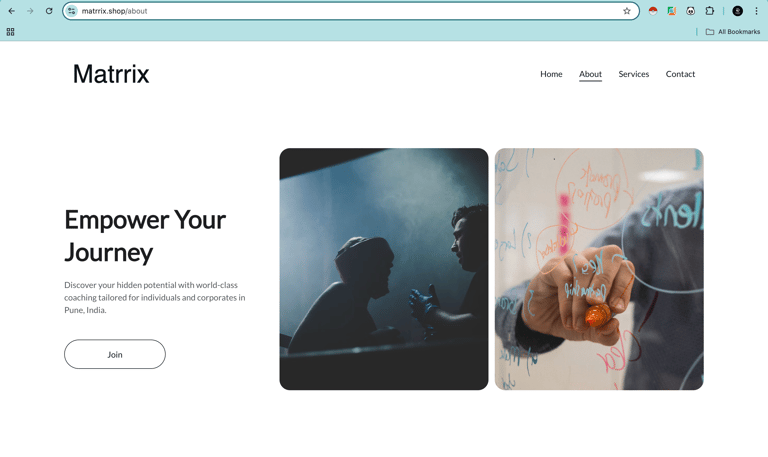
Task: Click the address bar URL field
Action: point(348,11)
